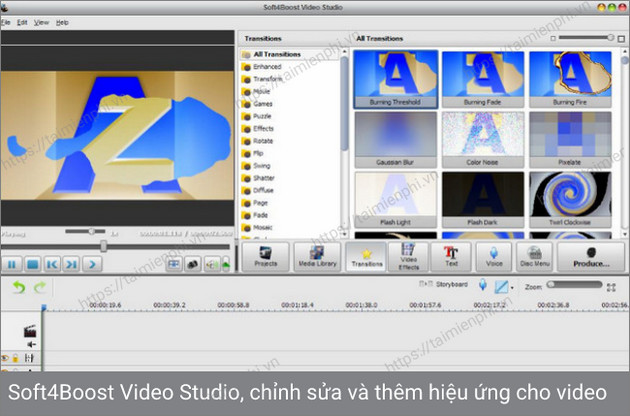Choose the Gaussian Blur transition thumbnail
Viewport: 630px width, 416px height.
pos(395,139)
